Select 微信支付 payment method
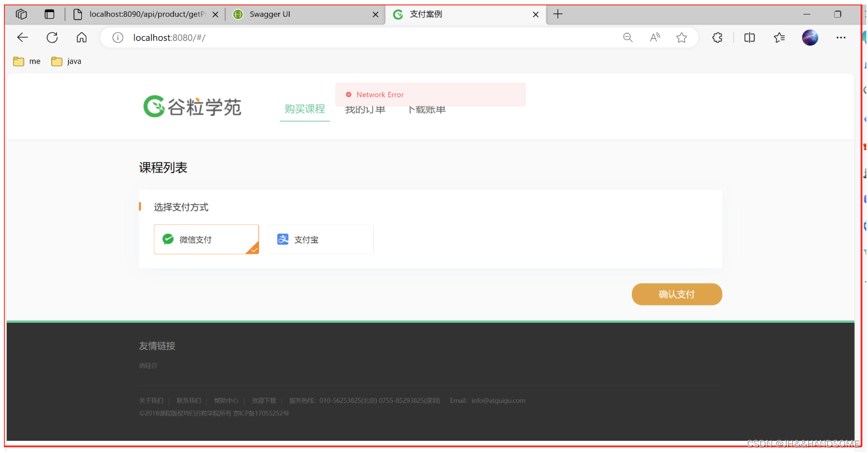 206,239
